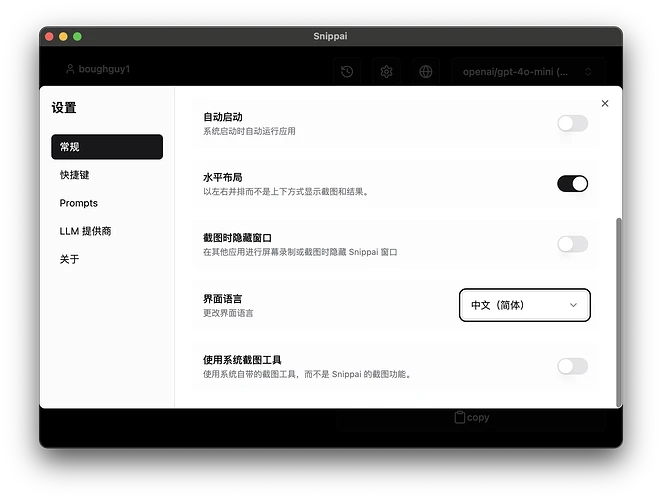Turn off the 水平布局 toggle
Viewport: 661px width, 500px height.
572,184
